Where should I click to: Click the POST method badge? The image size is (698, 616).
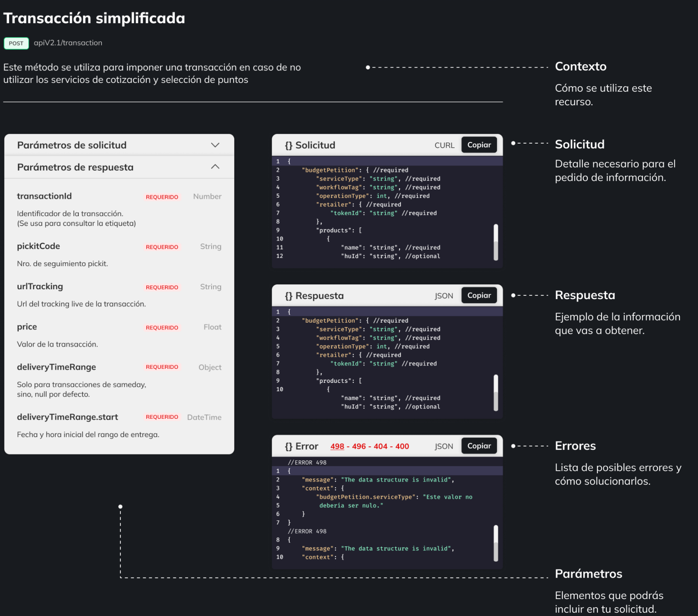16,43
